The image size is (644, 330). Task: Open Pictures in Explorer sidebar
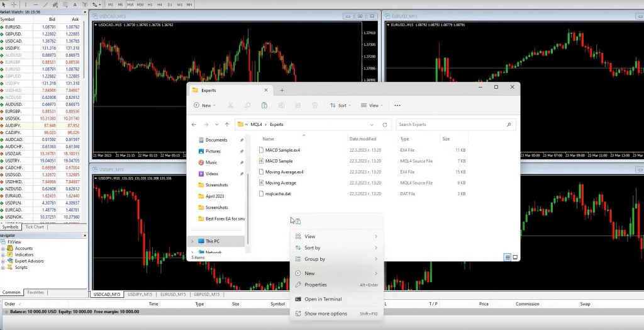coord(213,151)
